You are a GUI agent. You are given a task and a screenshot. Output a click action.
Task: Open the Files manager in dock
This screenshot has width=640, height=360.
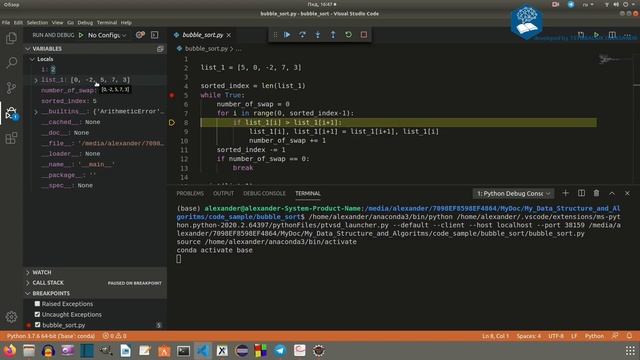pos(29,351)
